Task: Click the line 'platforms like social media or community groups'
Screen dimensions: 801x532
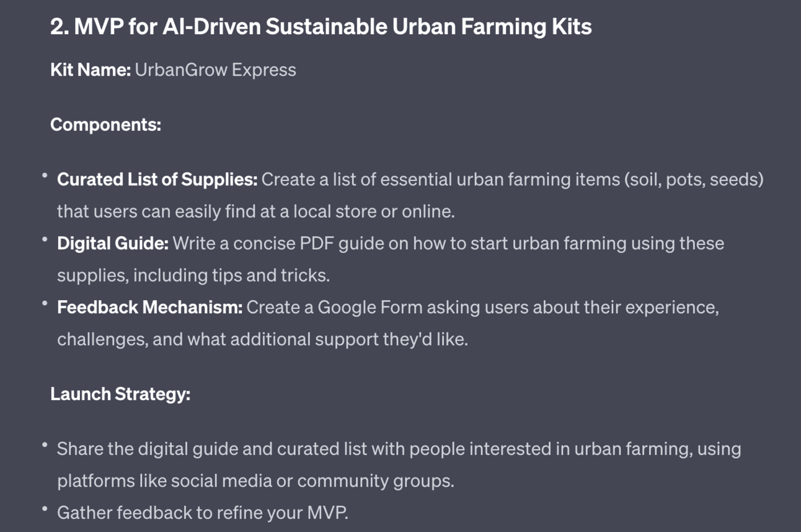Action: coord(255,481)
